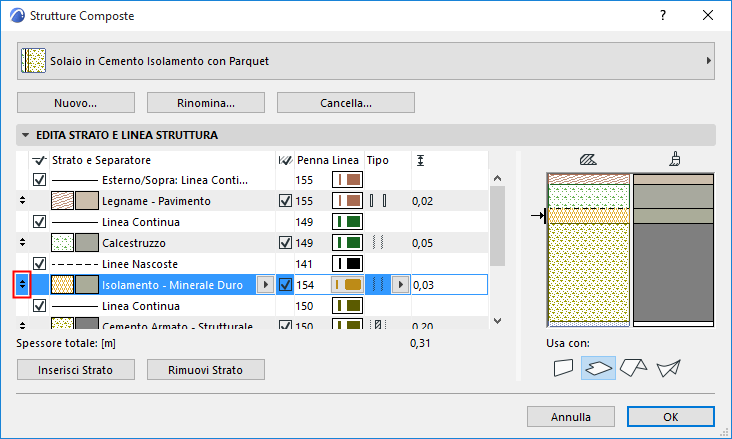Click pen color swatch for Linee Nascoste
Image resolution: width=732 pixels, height=439 pixels.
(347, 263)
